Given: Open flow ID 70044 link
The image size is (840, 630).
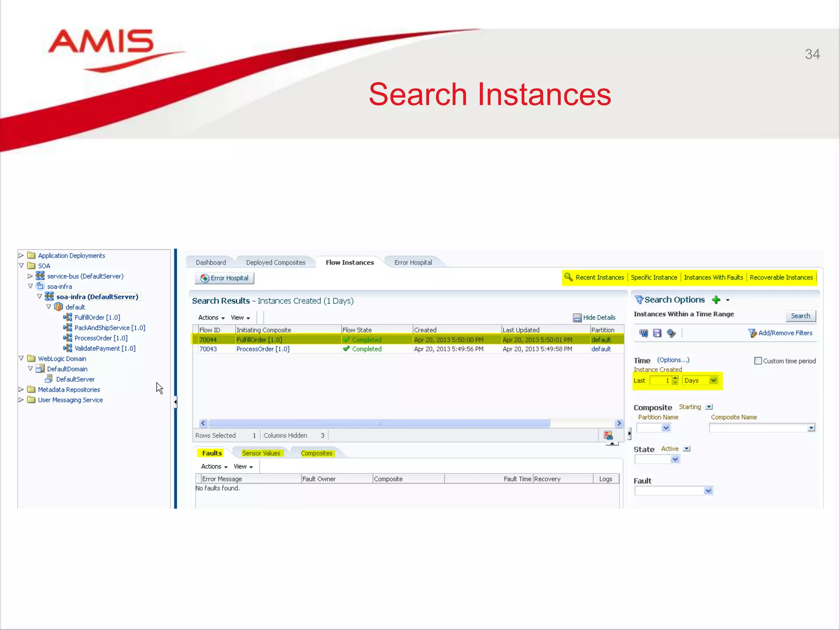Looking at the screenshot, I should point(208,340).
